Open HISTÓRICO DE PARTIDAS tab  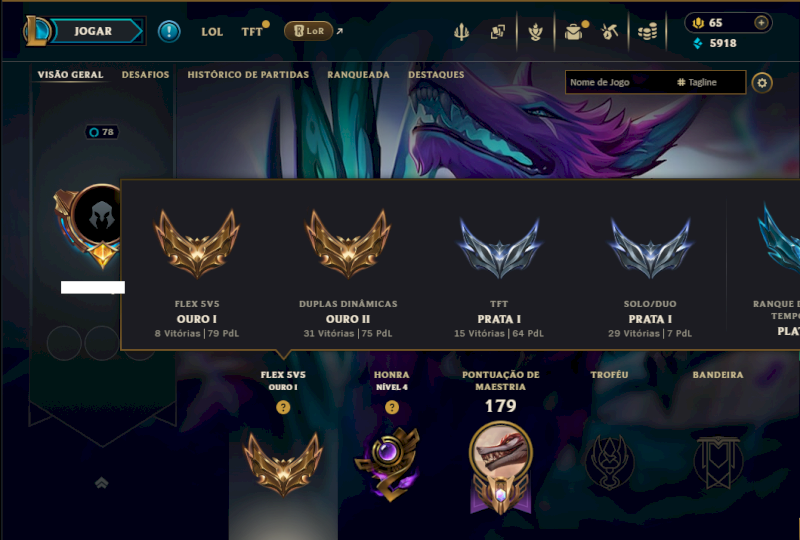(248, 75)
